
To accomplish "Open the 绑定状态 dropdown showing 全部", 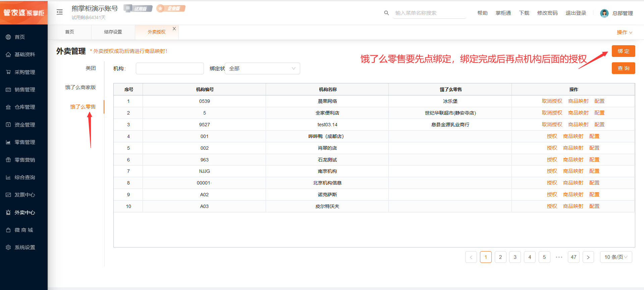I will (x=262, y=68).
